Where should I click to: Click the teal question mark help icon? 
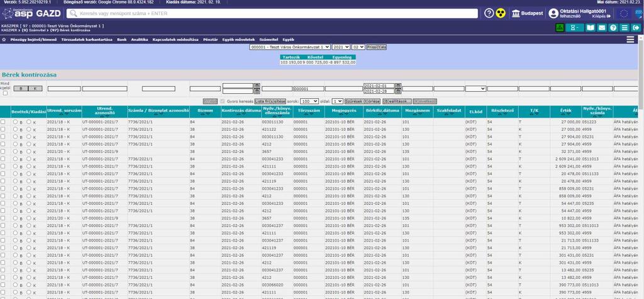[x=613, y=28]
